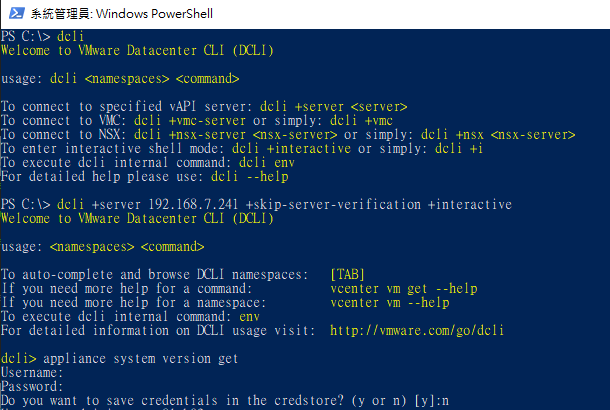Click the [TAB] auto-complete hint text
Image resolution: width=610 pixels, height=410 pixels.
pos(347,275)
